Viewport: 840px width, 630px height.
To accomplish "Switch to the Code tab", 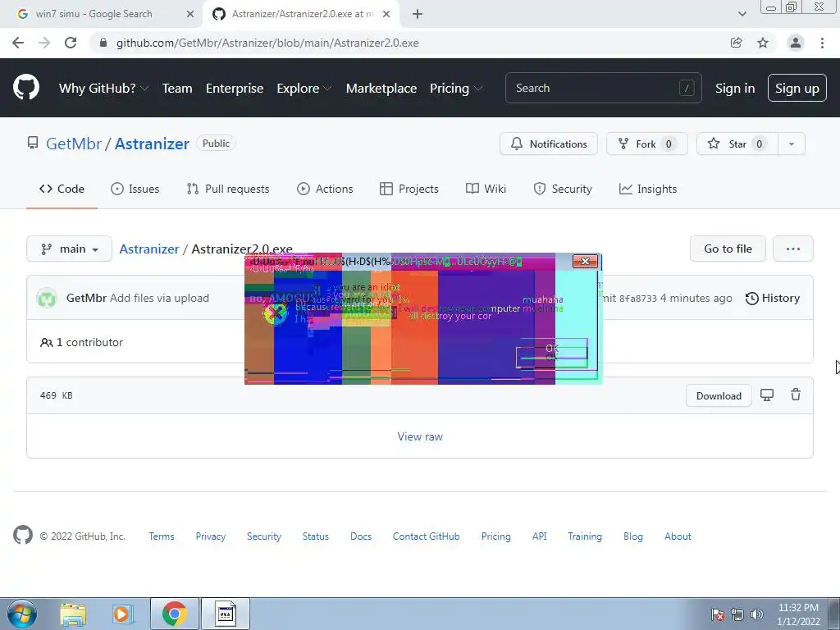I will pos(62,189).
